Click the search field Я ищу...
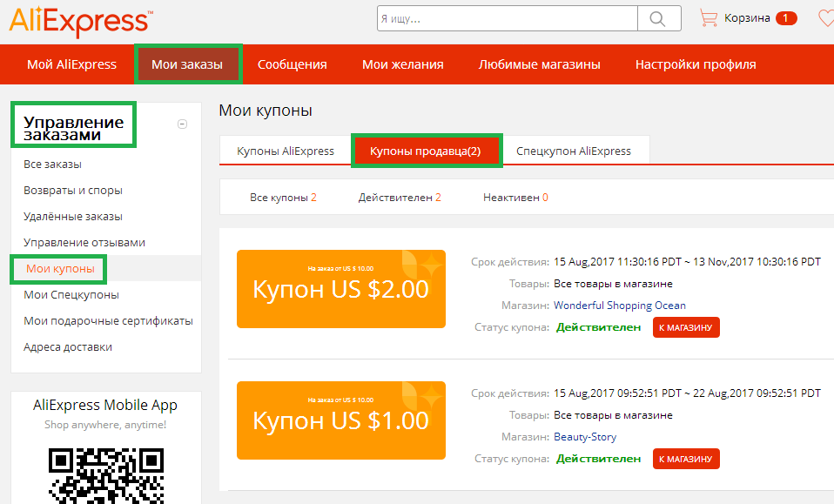Image resolution: width=834 pixels, height=504 pixels. click(508, 18)
